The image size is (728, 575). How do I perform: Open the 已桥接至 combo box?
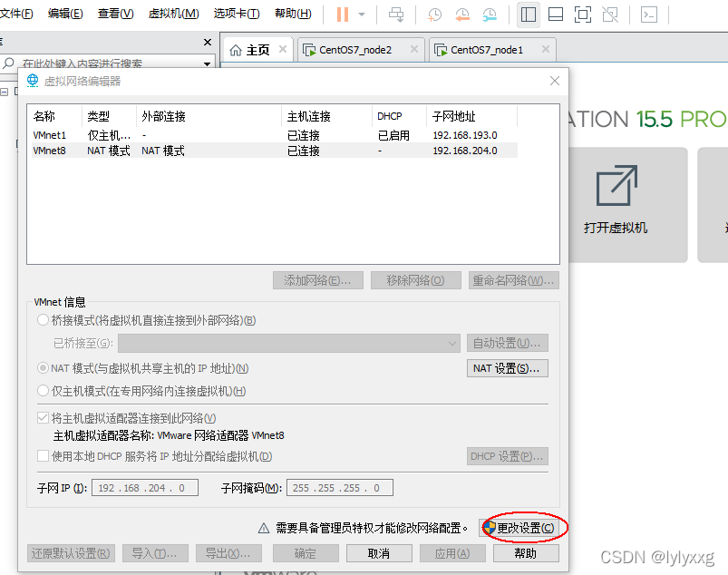pyautogui.click(x=289, y=343)
